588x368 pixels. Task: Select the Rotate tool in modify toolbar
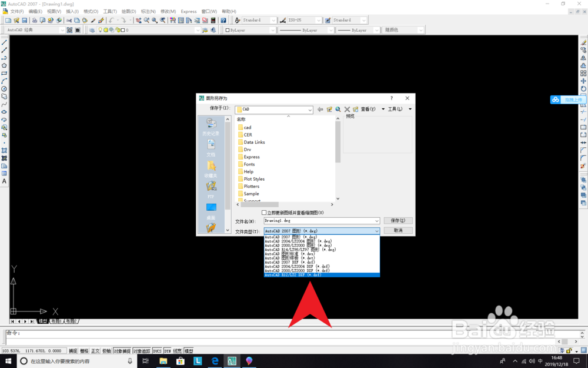[x=583, y=89]
